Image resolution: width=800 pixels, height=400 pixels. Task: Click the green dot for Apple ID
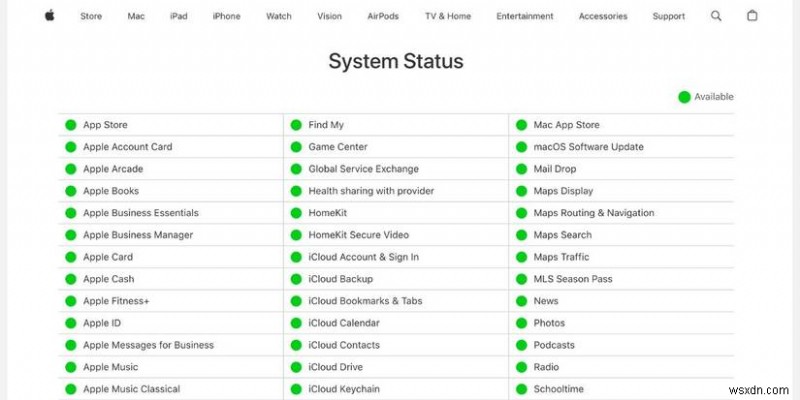point(70,323)
